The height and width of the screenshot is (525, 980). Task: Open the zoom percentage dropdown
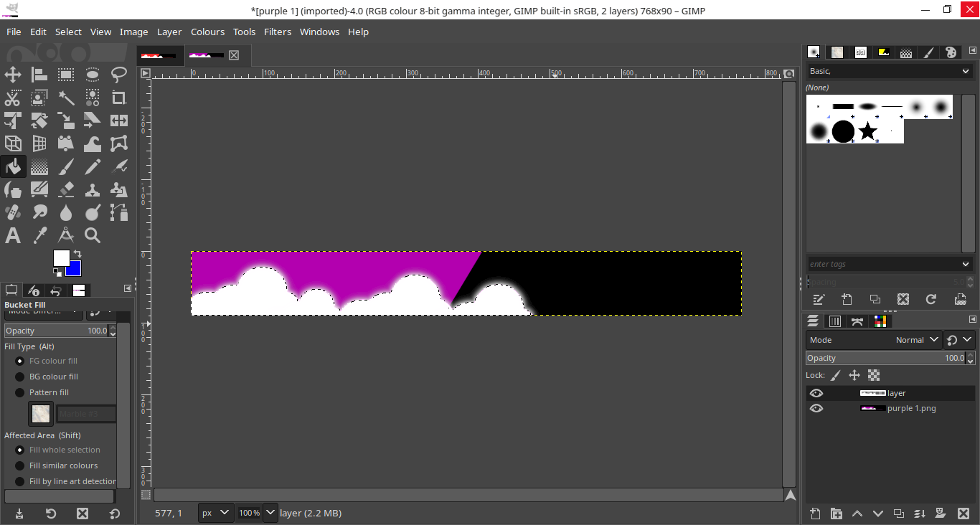(x=270, y=513)
